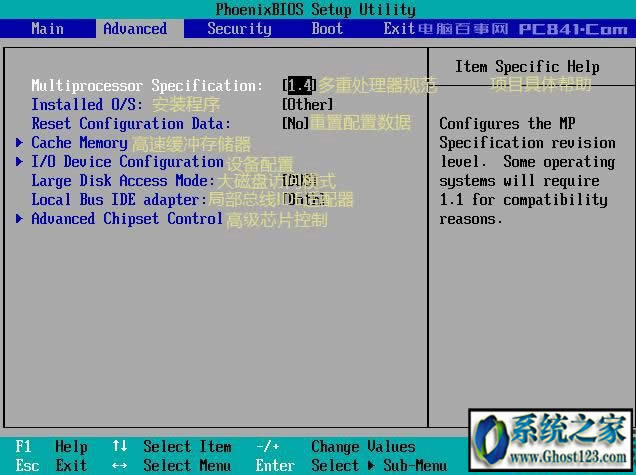Open the Boot menu tab
This screenshot has height=475, width=636.
tap(327, 28)
